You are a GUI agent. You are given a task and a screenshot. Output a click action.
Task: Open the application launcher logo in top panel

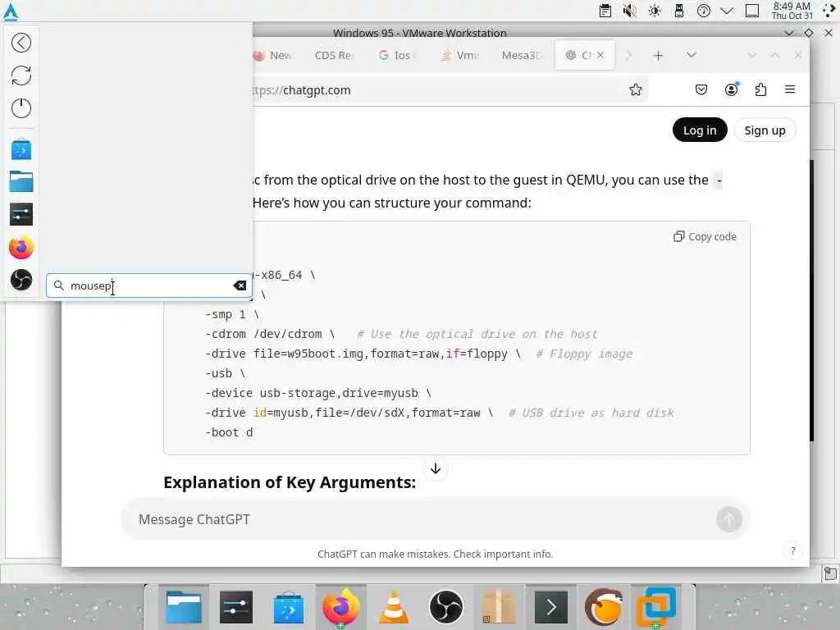point(11,12)
